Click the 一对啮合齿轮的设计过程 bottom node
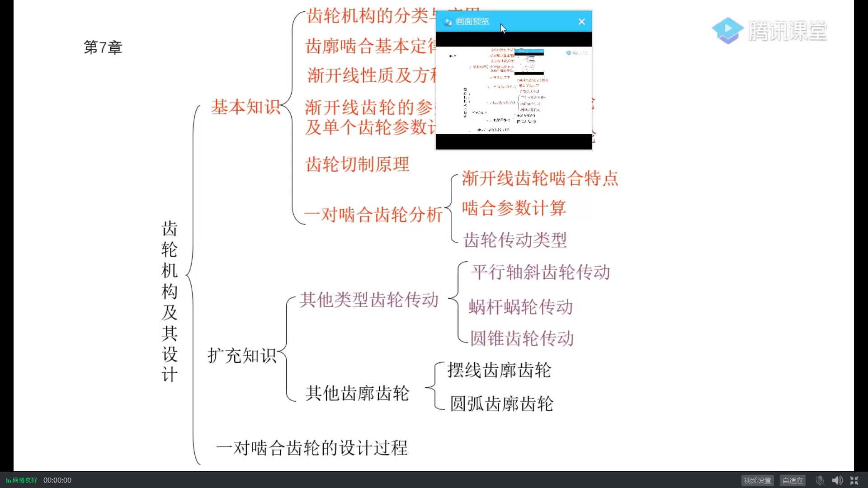868x488 pixels. 311,447
